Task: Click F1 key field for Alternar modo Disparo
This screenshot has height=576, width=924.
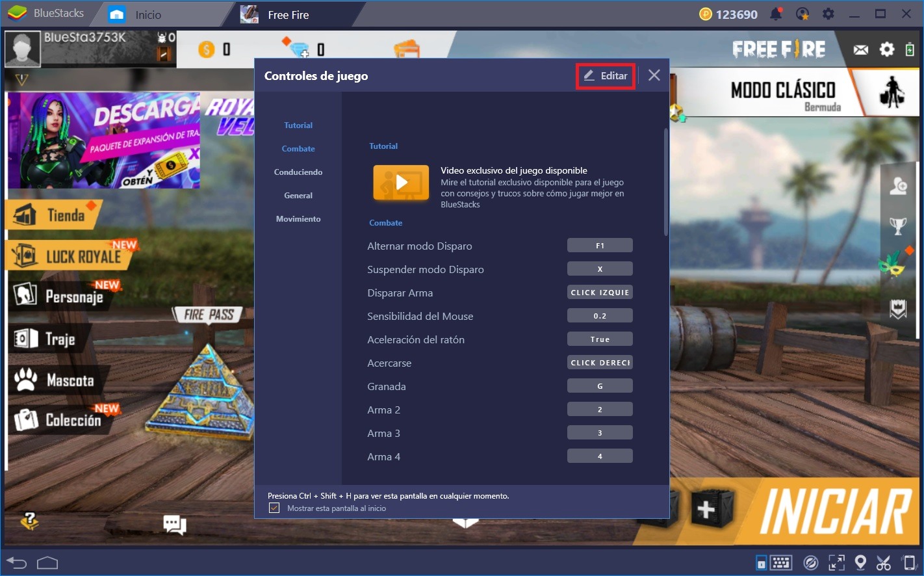Action: coord(600,245)
